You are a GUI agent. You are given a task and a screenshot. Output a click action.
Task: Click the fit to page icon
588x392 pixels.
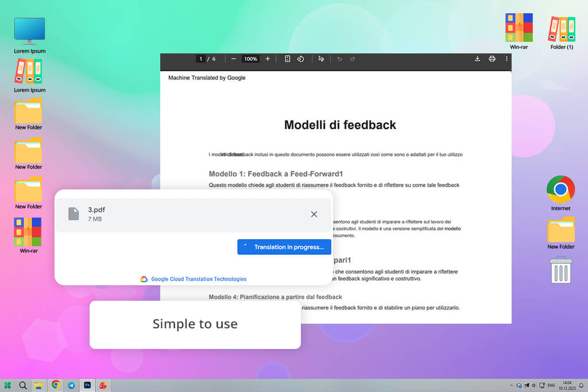pos(287,59)
